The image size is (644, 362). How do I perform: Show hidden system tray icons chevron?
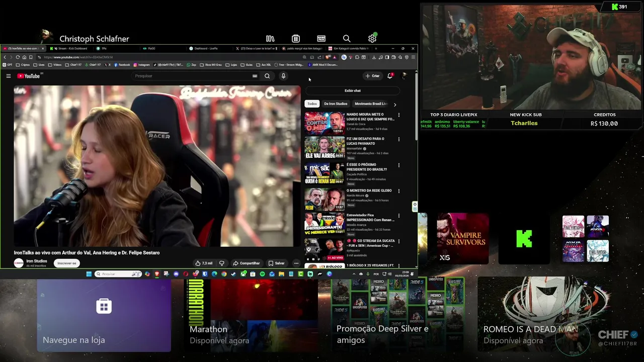354,274
